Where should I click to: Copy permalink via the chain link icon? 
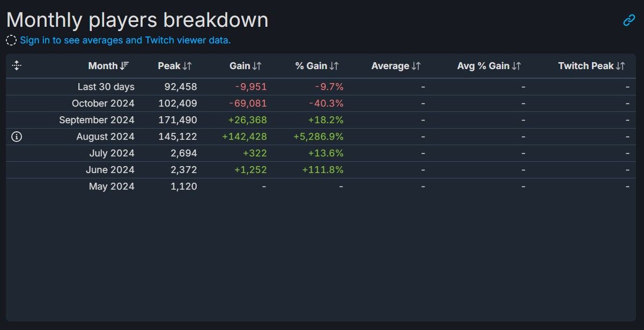click(629, 20)
